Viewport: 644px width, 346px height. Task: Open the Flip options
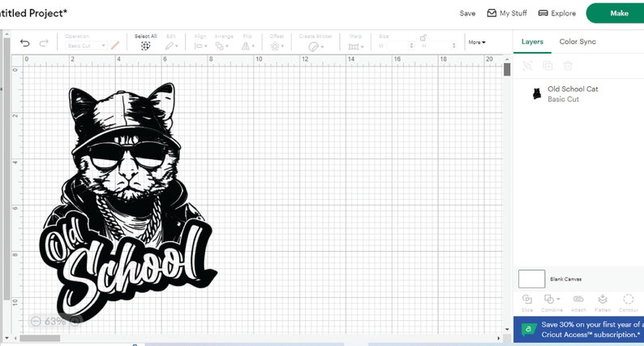(x=247, y=46)
